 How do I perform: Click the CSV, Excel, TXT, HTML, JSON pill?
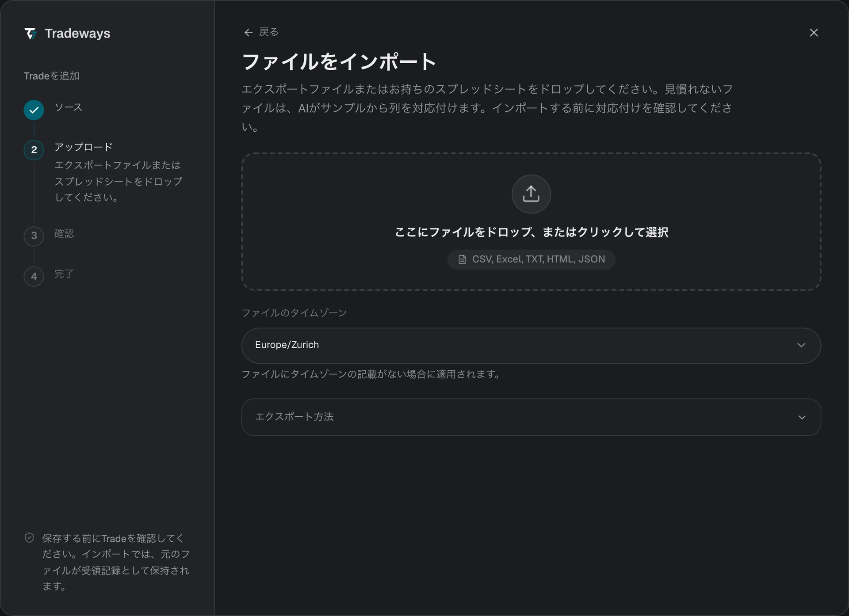coord(531,259)
